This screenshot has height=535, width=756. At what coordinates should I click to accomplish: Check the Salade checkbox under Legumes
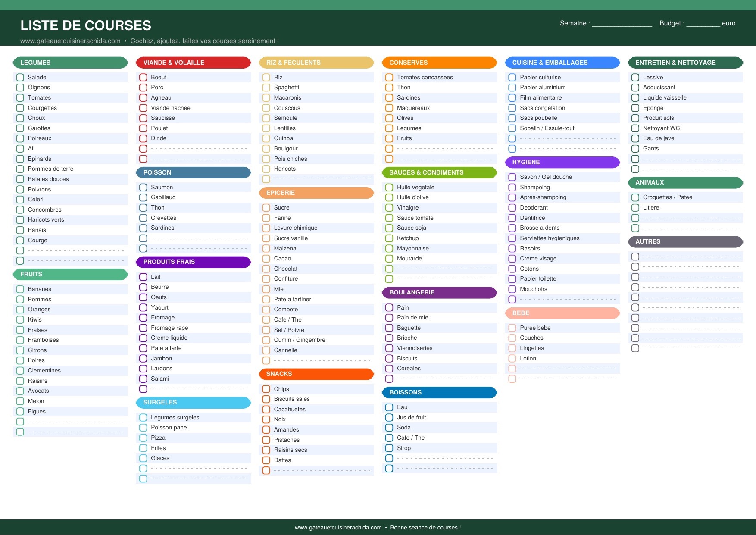pyautogui.click(x=20, y=78)
